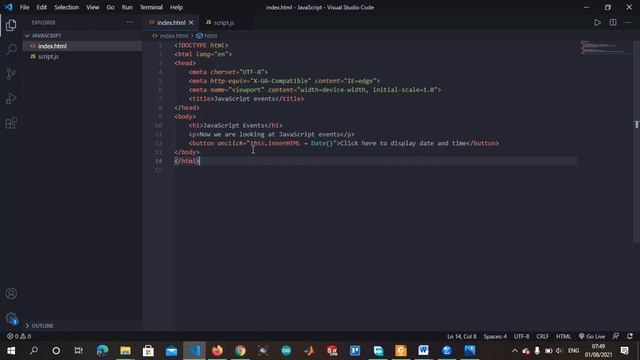Open the Go menu
The width and height of the screenshot is (640, 360).
click(110, 7)
